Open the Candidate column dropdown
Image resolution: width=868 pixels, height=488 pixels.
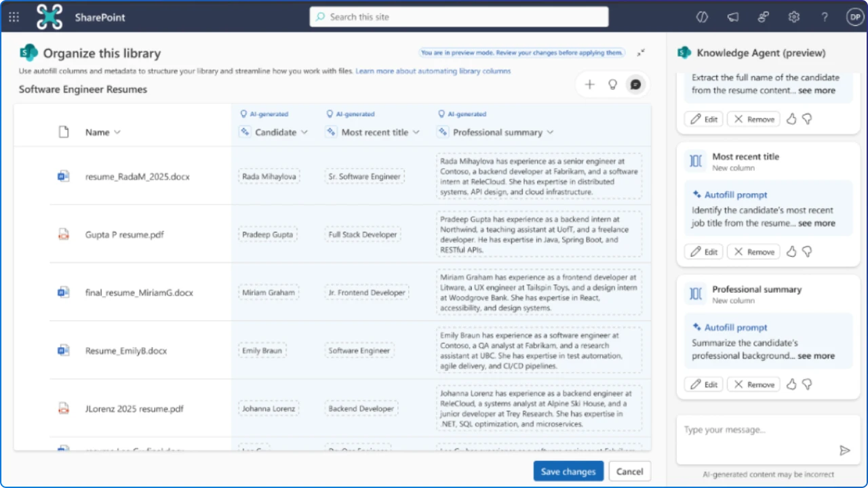(x=304, y=132)
